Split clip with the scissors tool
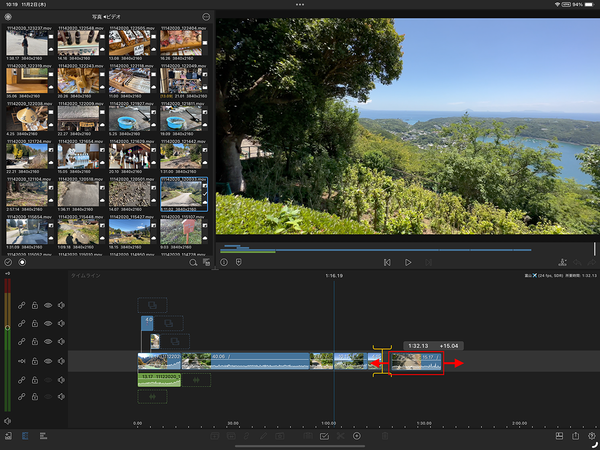The image size is (600, 450). coord(340,437)
